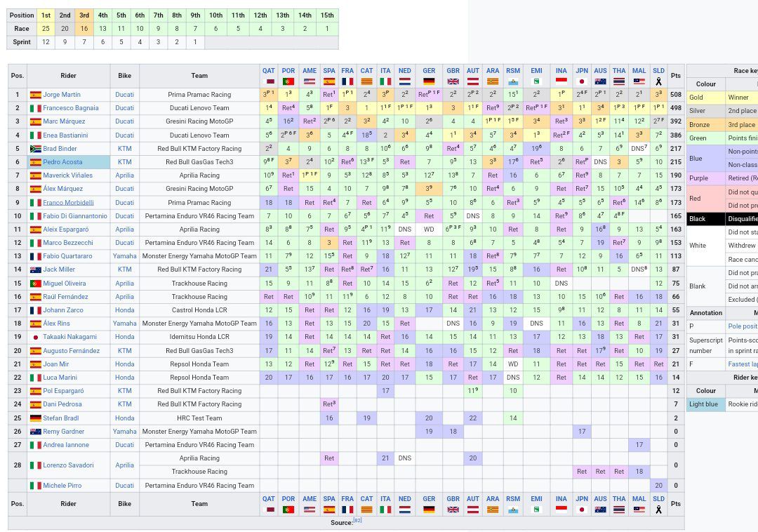Click the 508 points total for Jorge Martín
The width and height of the screenshot is (758, 532).
tap(676, 95)
